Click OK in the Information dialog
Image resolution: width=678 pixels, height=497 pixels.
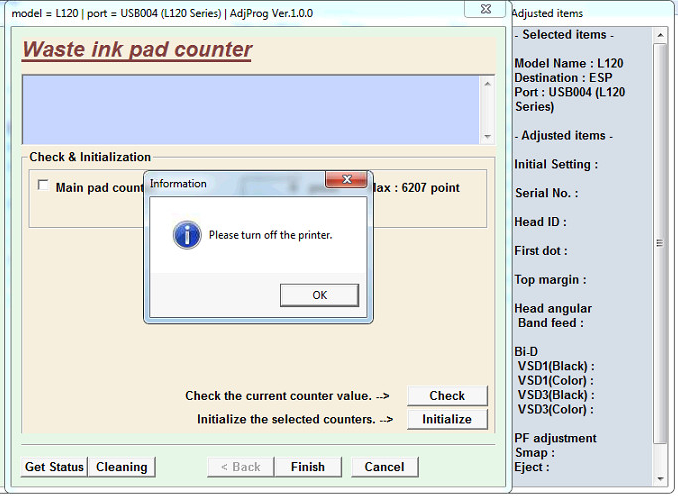click(319, 295)
